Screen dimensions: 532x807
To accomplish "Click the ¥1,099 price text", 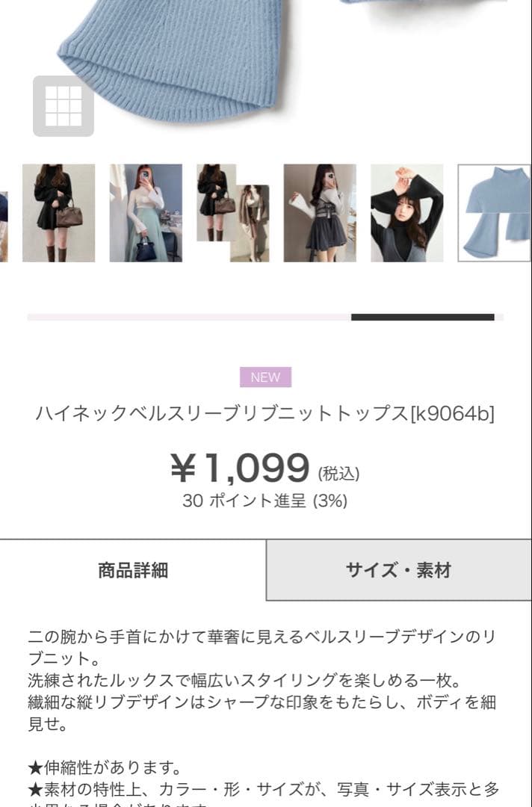I will [x=241, y=468].
